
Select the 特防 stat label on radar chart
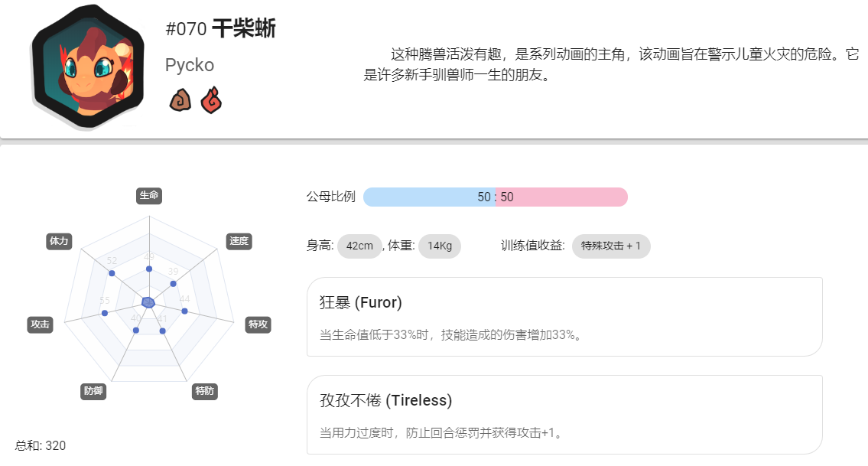(x=205, y=391)
